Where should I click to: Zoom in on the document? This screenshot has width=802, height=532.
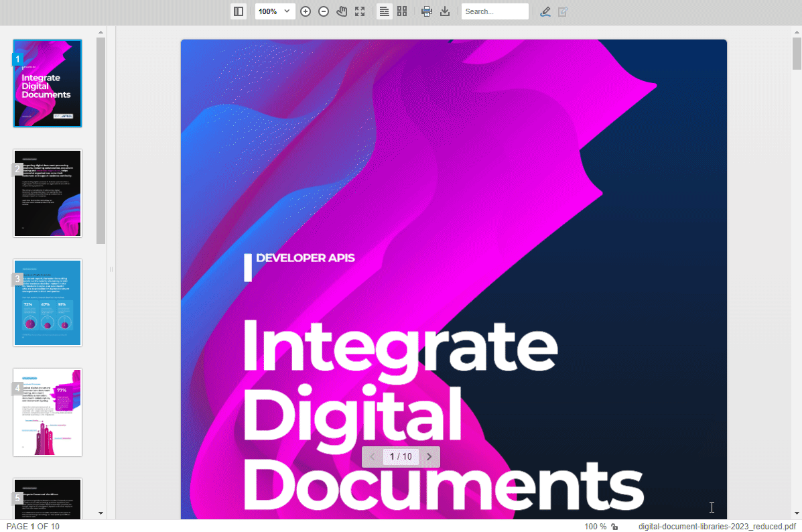305,11
